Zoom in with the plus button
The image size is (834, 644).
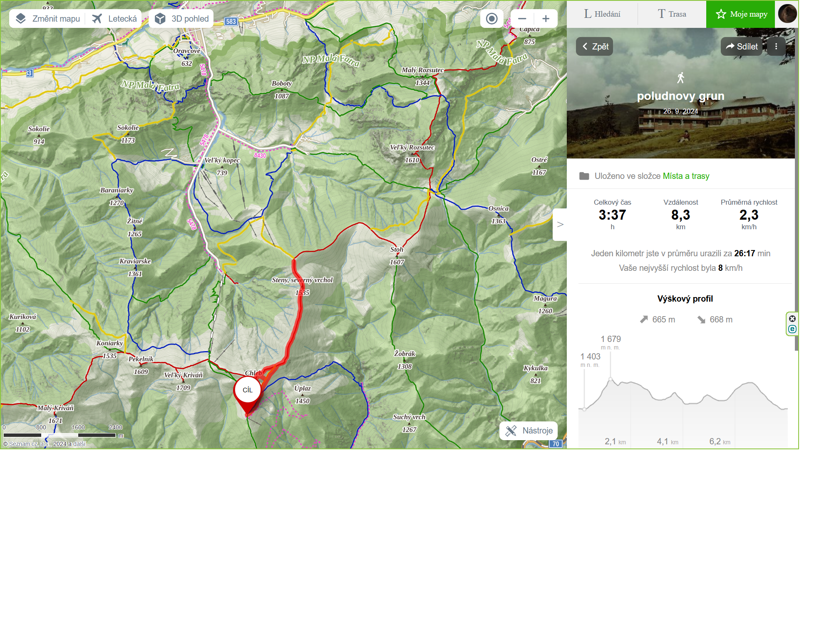click(x=546, y=19)
